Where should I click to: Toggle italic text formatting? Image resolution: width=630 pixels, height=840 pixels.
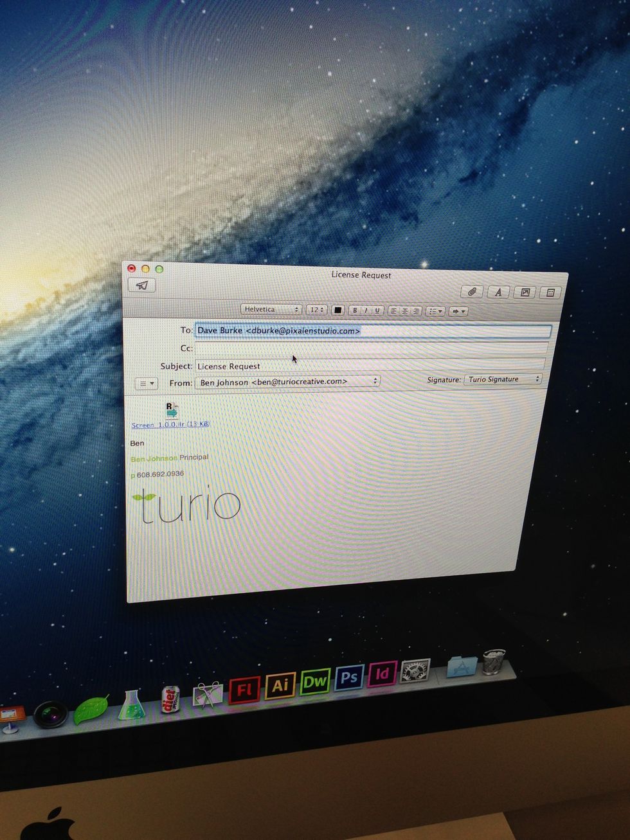pos(366,310)
